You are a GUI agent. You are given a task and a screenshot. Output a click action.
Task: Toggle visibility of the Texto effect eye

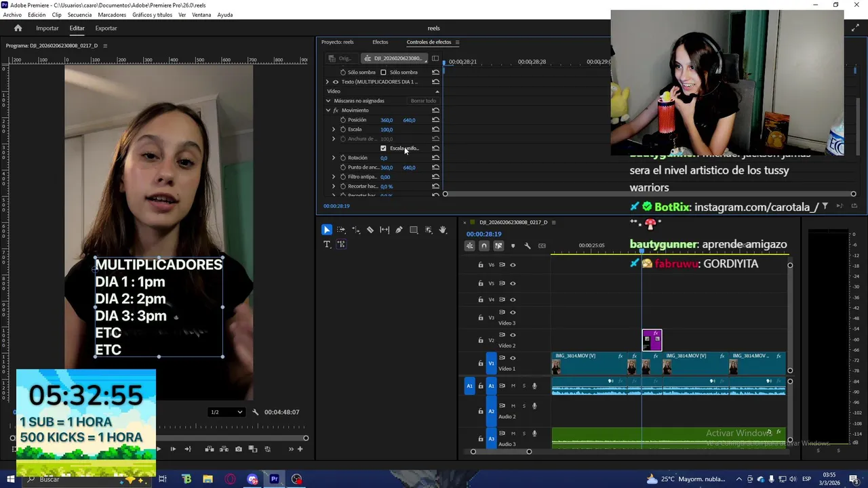(335, 82)
